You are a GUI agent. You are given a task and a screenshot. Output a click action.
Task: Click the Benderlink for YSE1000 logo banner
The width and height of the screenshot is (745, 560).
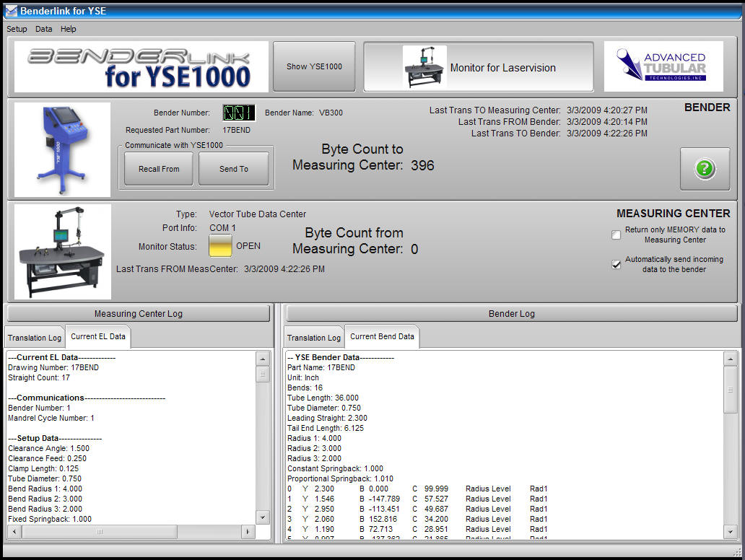(x=141, y=66)
